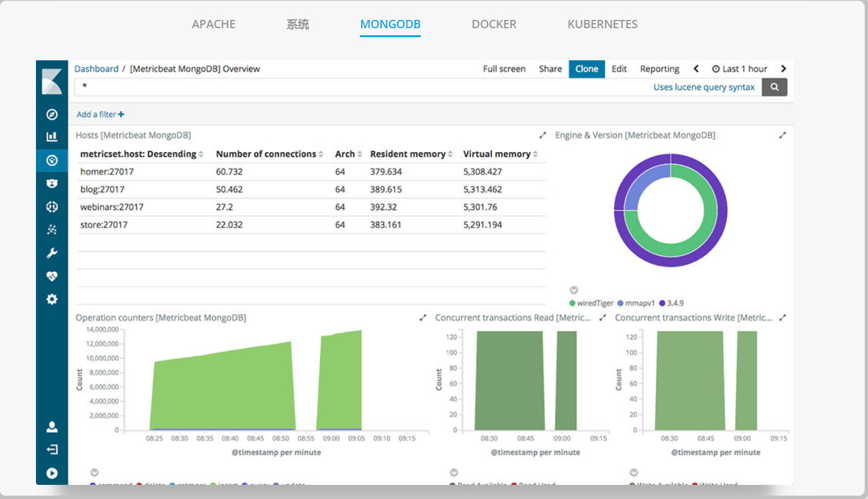Click the wiredTiger legend color dot

click(572, 303)
